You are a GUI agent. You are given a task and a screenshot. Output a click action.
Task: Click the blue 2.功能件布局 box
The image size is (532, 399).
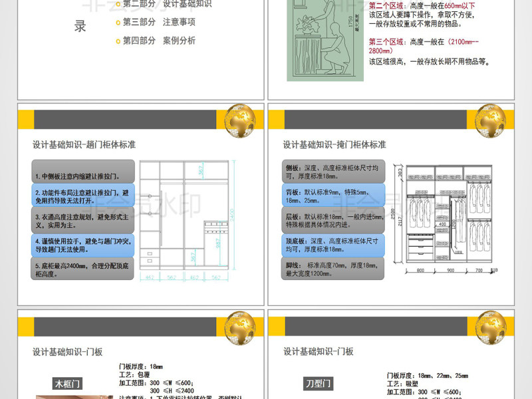pyautogui.click(x=83, y=196)
